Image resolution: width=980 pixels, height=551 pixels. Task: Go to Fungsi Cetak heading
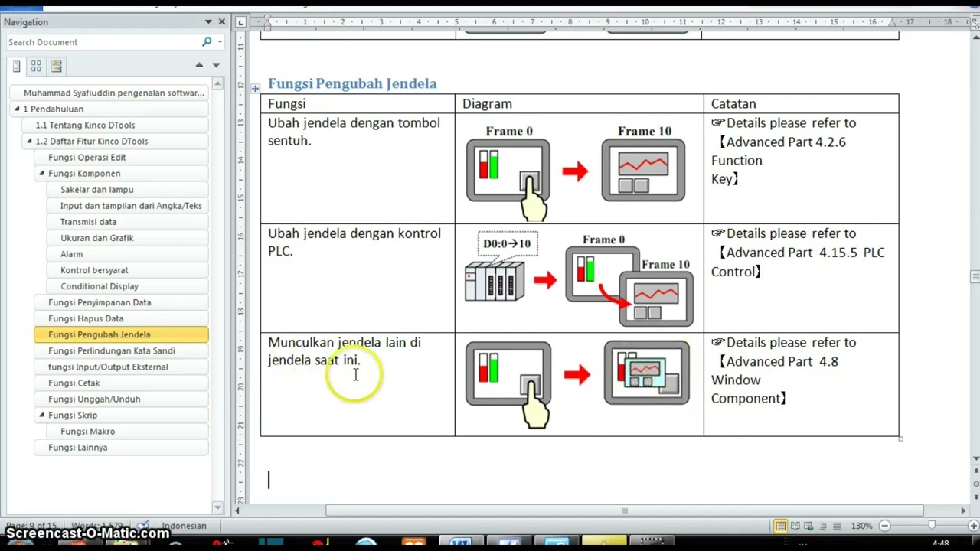(x=122, y=382)
